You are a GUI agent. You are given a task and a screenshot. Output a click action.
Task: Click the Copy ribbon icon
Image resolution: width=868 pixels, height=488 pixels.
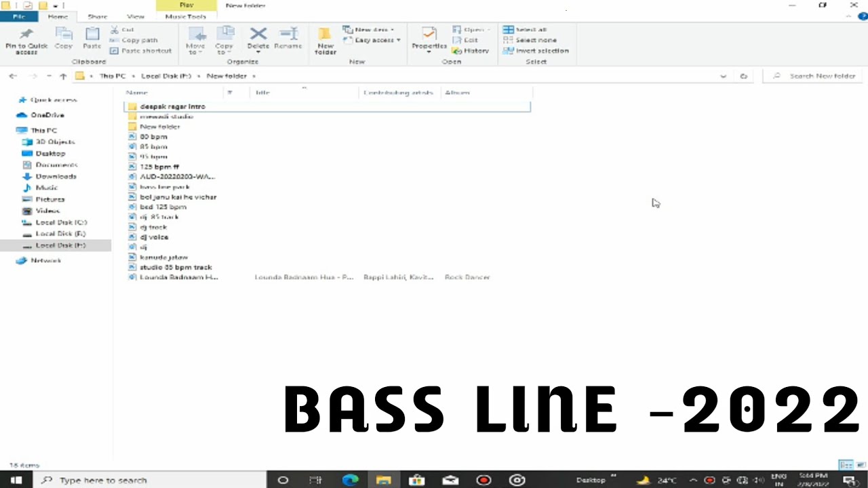[x=63, y=34]
